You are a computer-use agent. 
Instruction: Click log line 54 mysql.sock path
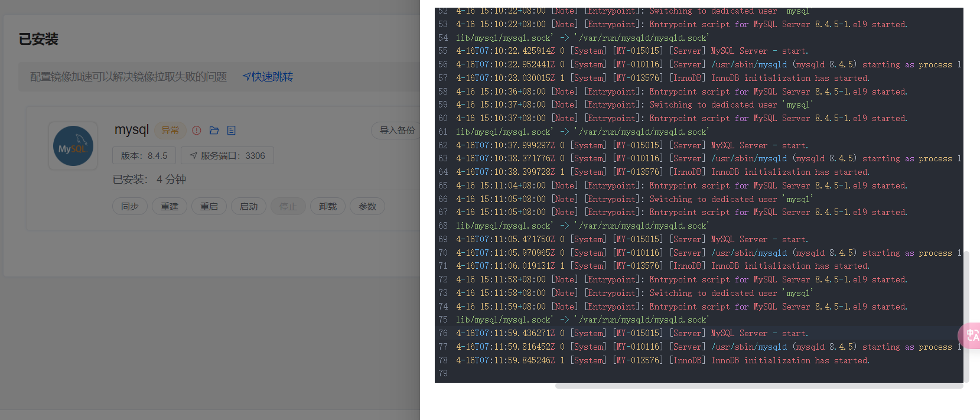pyautogui.click(x=582, y=38)
